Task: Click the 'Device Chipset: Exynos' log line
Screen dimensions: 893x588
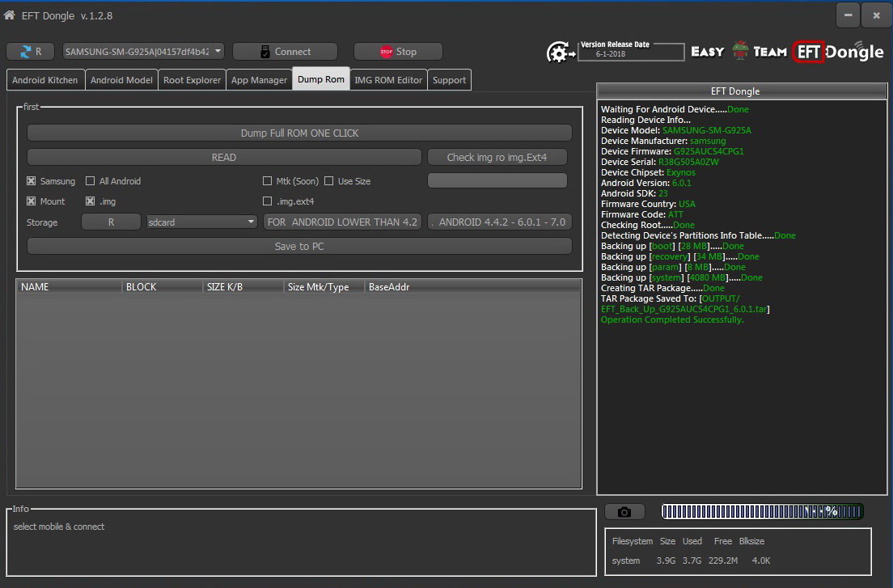Action: tap(648, 172)
